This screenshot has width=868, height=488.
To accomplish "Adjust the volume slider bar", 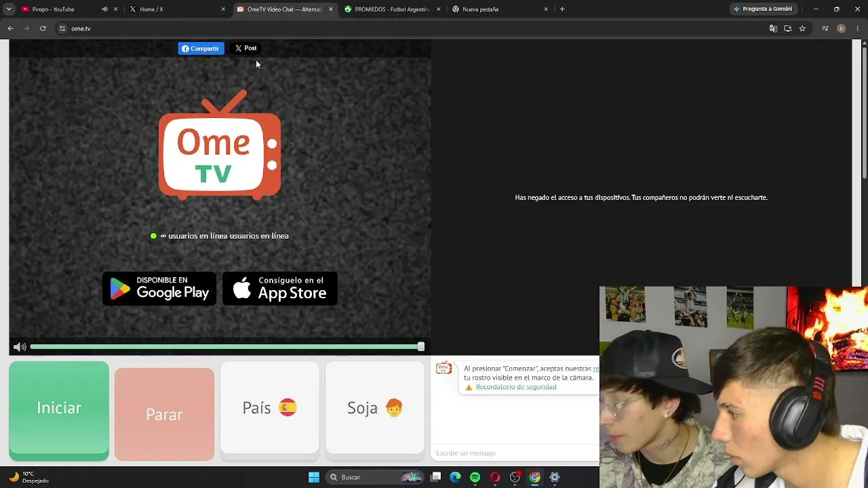I will click(227, 347).
